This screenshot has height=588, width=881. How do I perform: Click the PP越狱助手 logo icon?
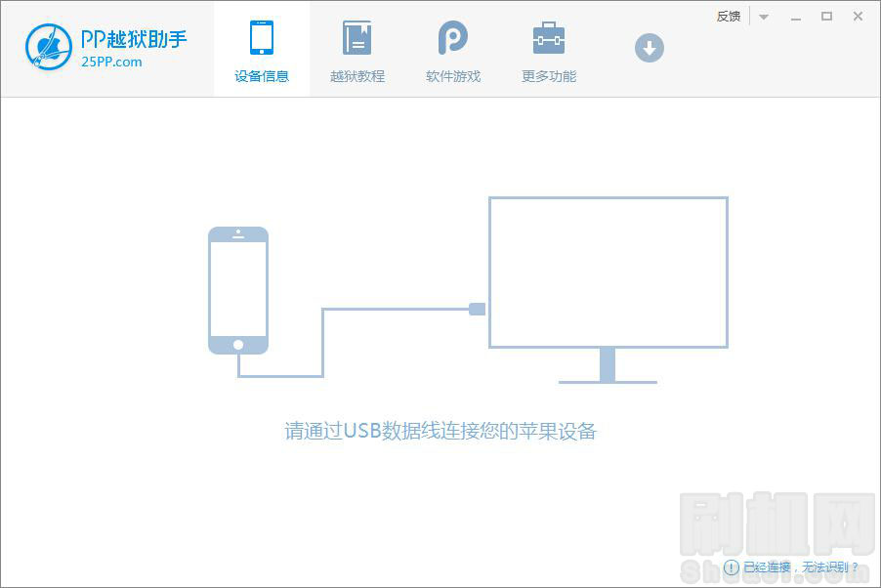click(48, 46)
